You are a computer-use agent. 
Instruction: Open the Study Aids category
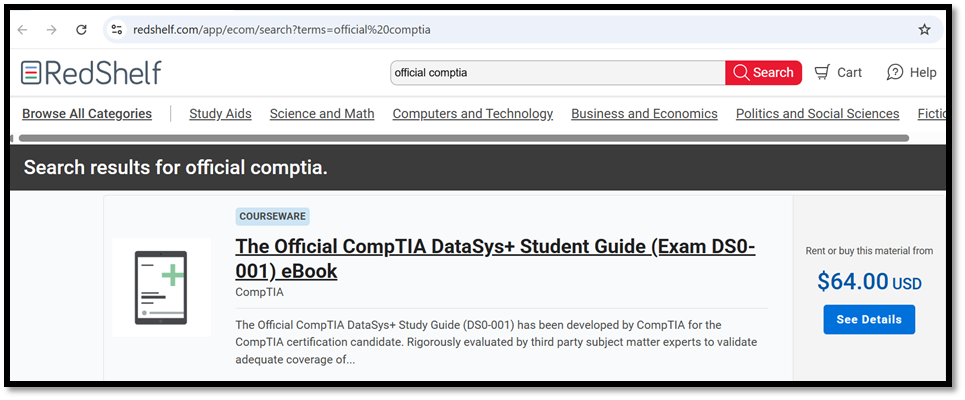pyautogui.click(x=220, y=113)
